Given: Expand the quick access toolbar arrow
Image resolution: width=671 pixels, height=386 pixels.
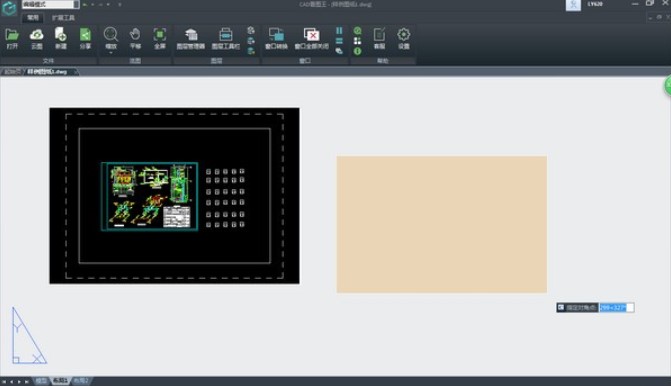Looking at the screenshot, I should coord(120,4).
